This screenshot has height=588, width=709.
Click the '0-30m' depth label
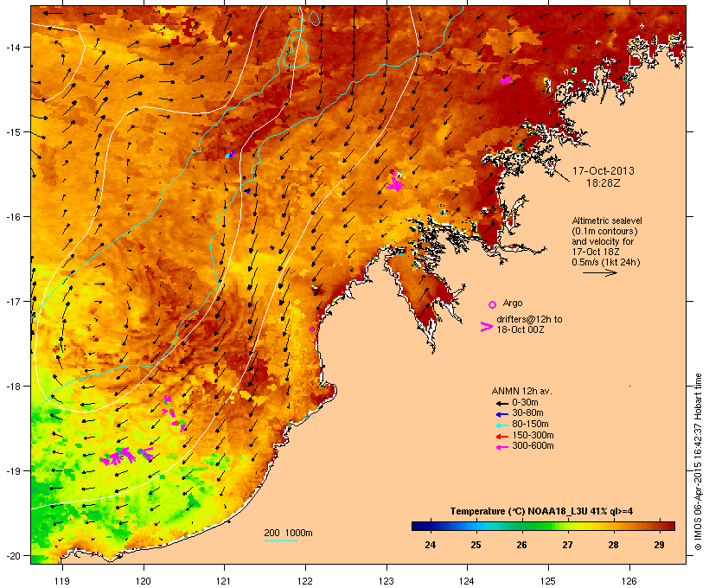click(x=525, y=403)
